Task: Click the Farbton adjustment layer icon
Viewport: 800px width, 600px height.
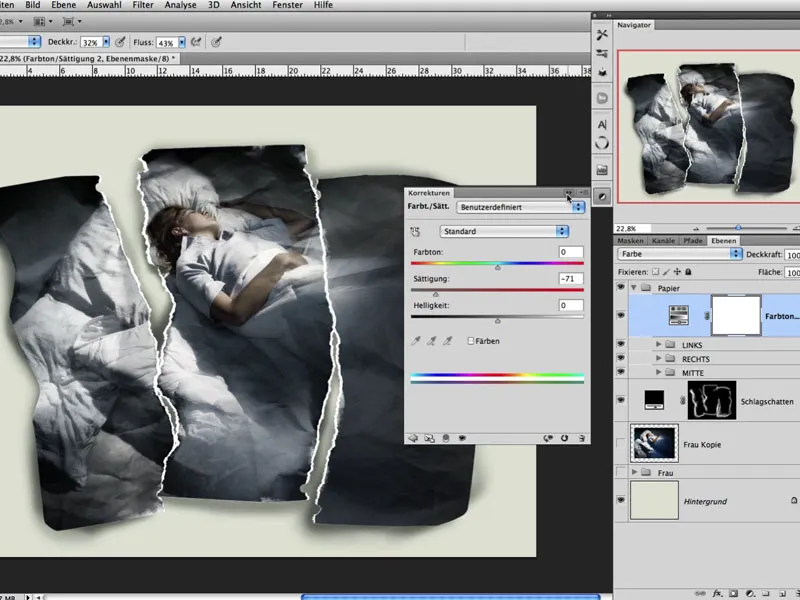Action: [x=679, y=315]
